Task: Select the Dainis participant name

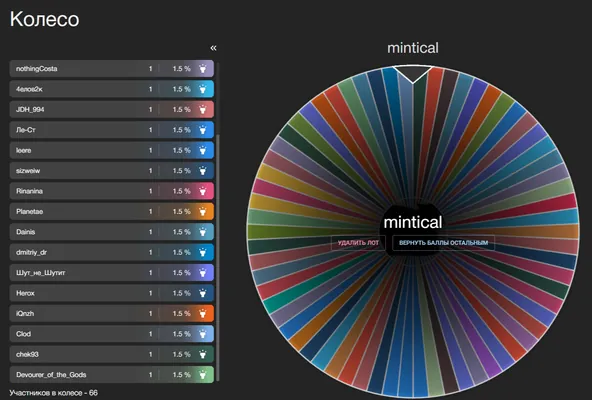Action: [x=25, y=232]
